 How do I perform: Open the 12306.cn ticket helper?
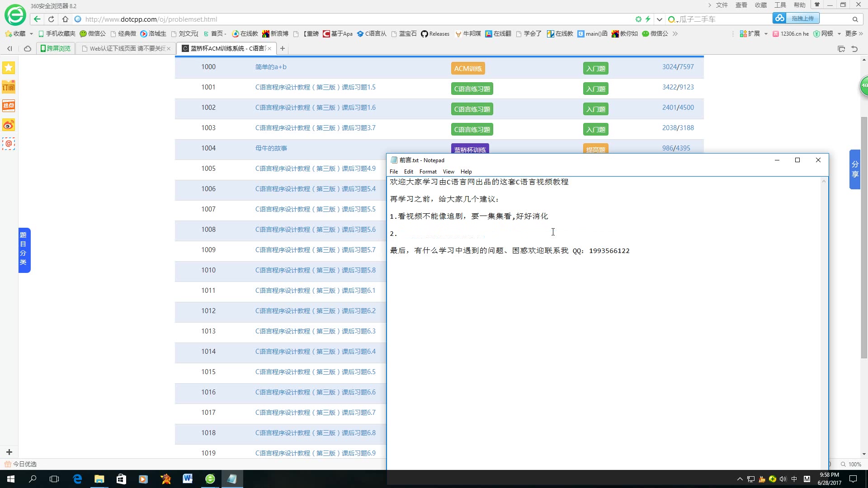[x=790, y=33]
